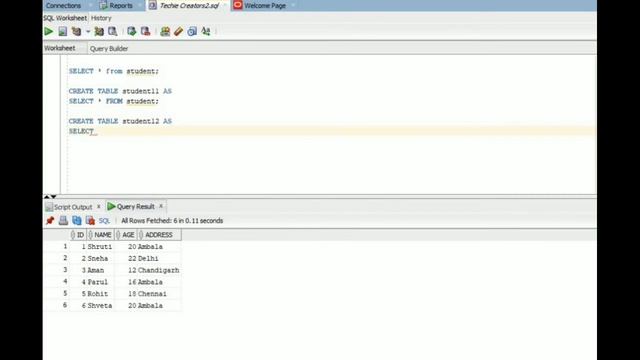Click the Clear eraser icon

click(x=178, y=31)
